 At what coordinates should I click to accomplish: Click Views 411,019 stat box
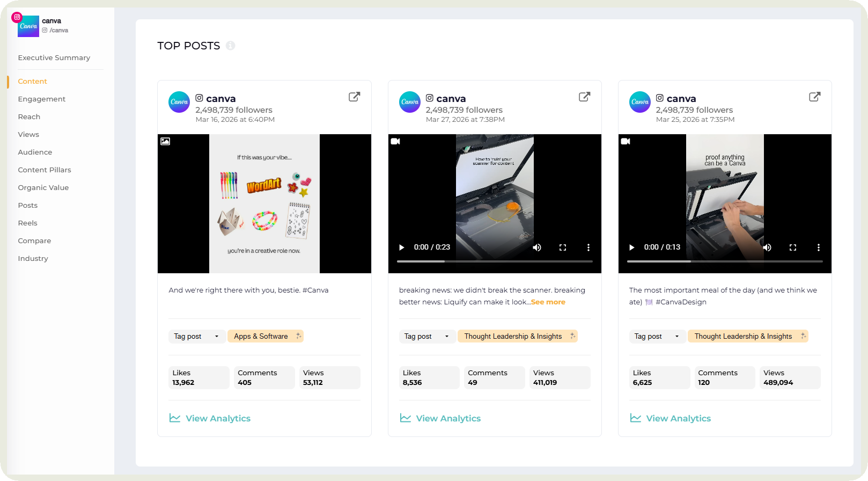(x=560, y=377)
